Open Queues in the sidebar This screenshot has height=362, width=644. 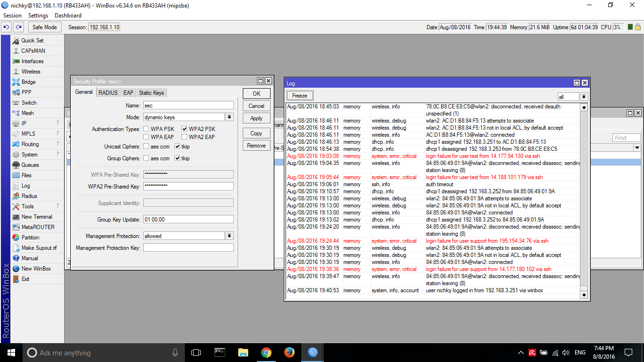click(x=30, y=165)
